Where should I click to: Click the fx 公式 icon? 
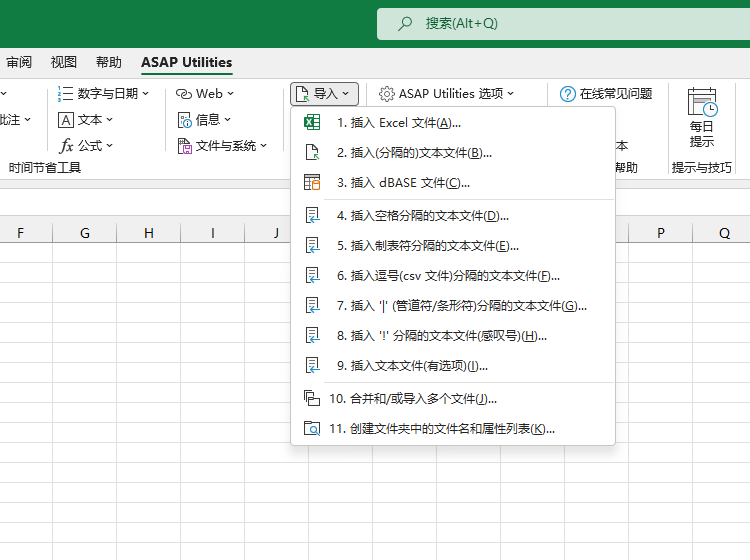coord(66,146)
